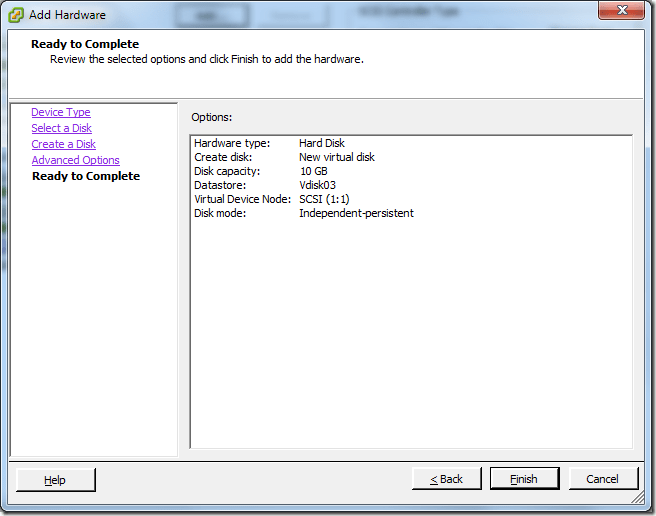The width and height of the screenshot is (656, 516).
Task: Click the Help button
Action: coord(55,480)
